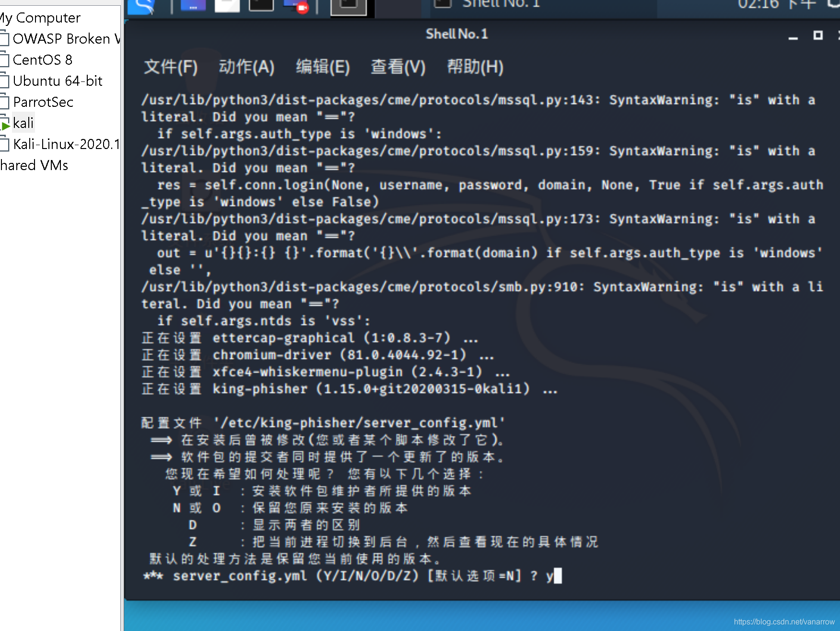Open the Kali whisker menu in the taskbar

[x=141, y=5]
